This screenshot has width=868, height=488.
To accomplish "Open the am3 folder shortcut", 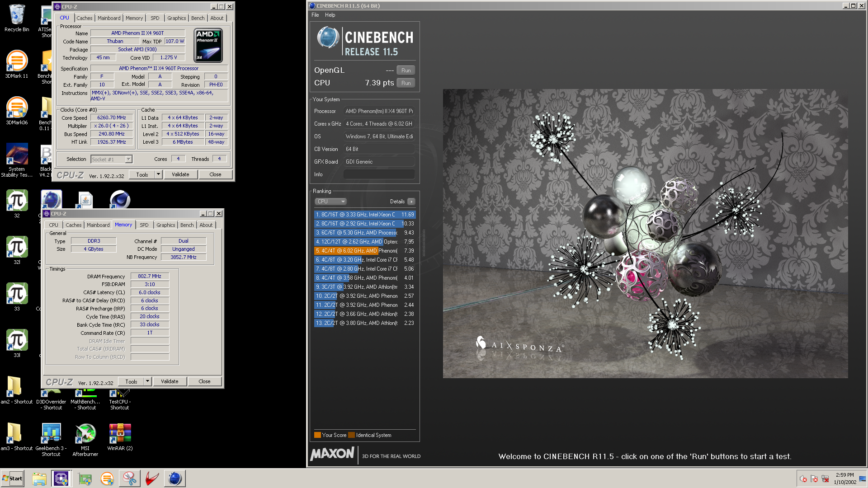I will (17, 437).
